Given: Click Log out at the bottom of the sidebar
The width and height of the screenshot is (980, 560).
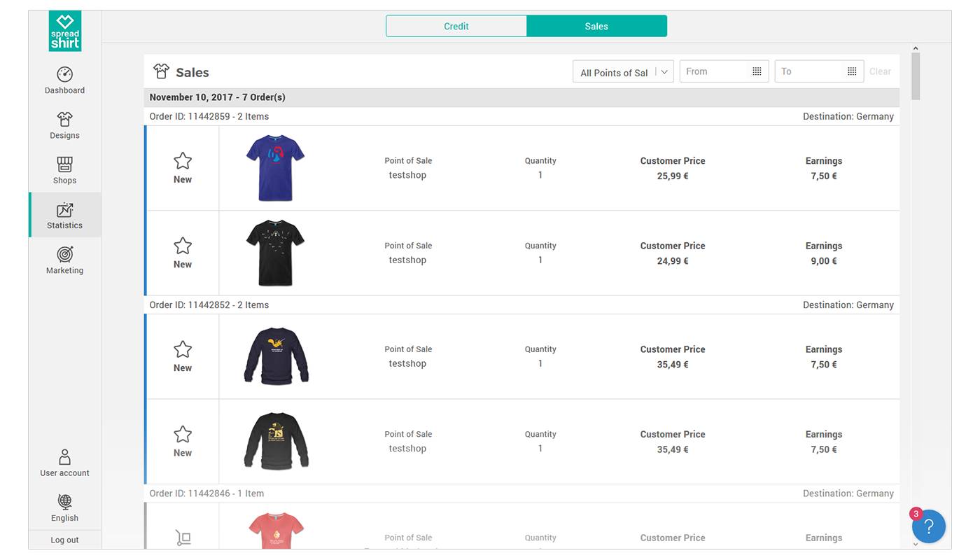Looking at the screenshot, I should pyautogui.click(x=64, y=540).
